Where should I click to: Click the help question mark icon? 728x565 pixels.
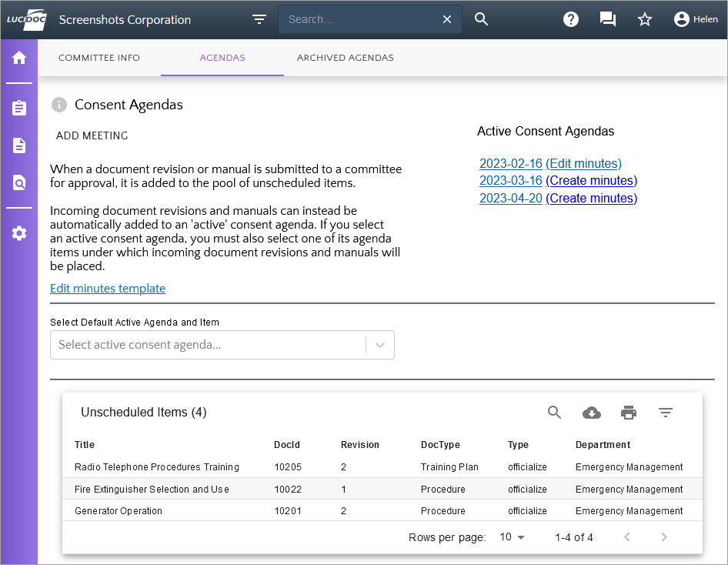[571, 19]
